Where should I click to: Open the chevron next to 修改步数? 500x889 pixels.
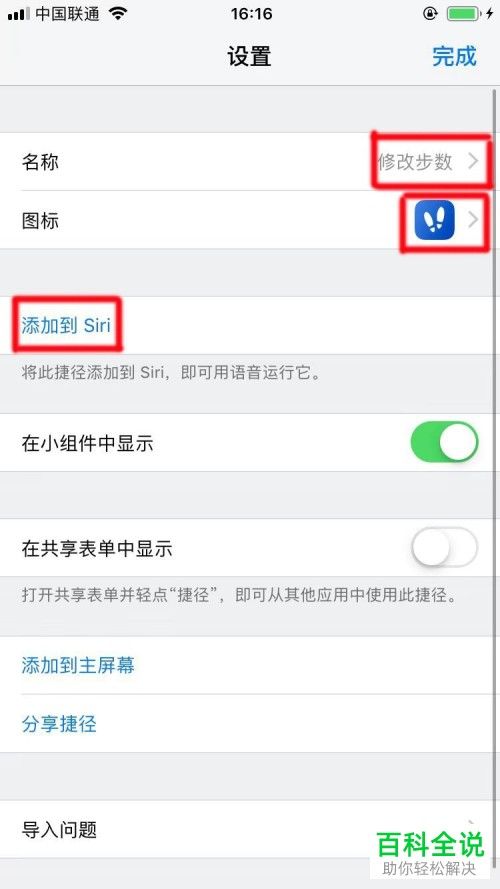pyautogui.click(x=473, y=162)
